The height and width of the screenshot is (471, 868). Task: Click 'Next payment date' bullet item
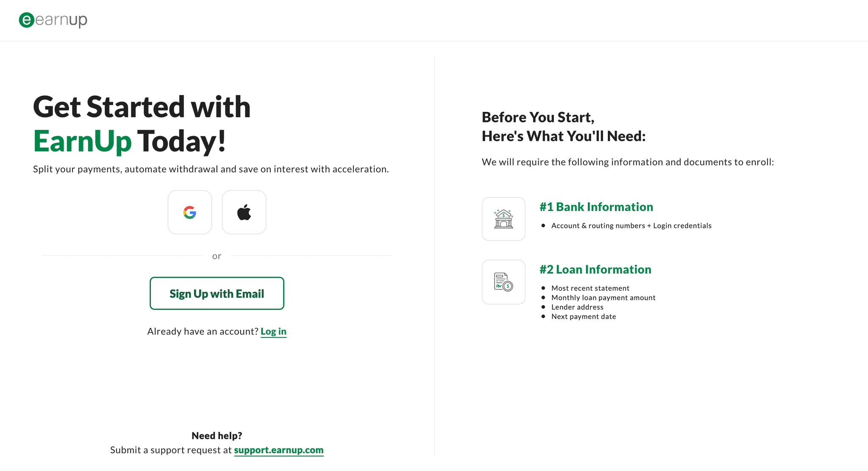584,316
